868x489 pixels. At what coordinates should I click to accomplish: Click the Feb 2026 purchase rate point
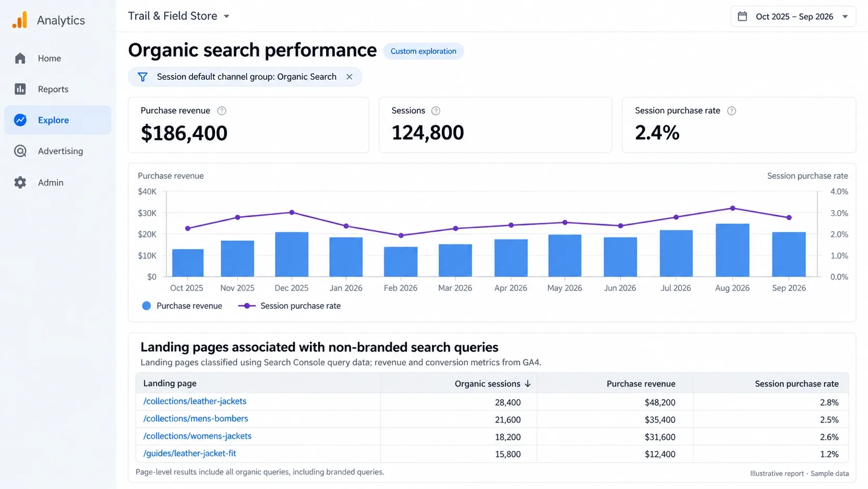(x=401, y=235)
